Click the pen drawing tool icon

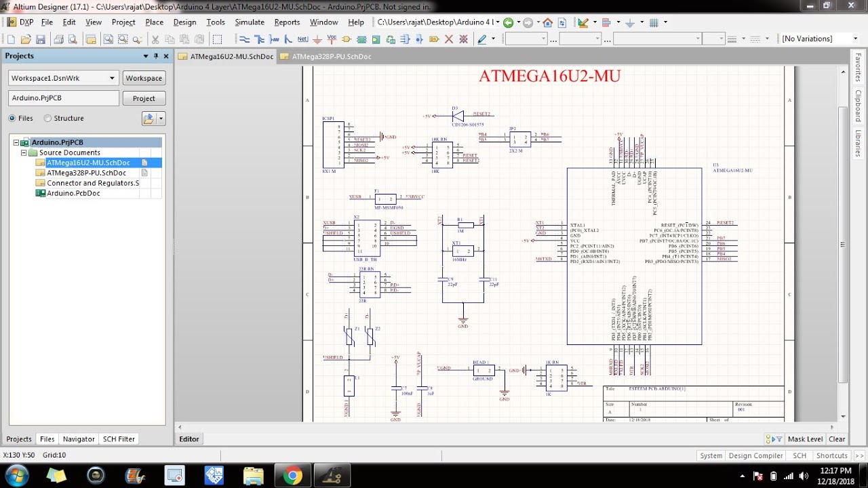pos(482,39)
